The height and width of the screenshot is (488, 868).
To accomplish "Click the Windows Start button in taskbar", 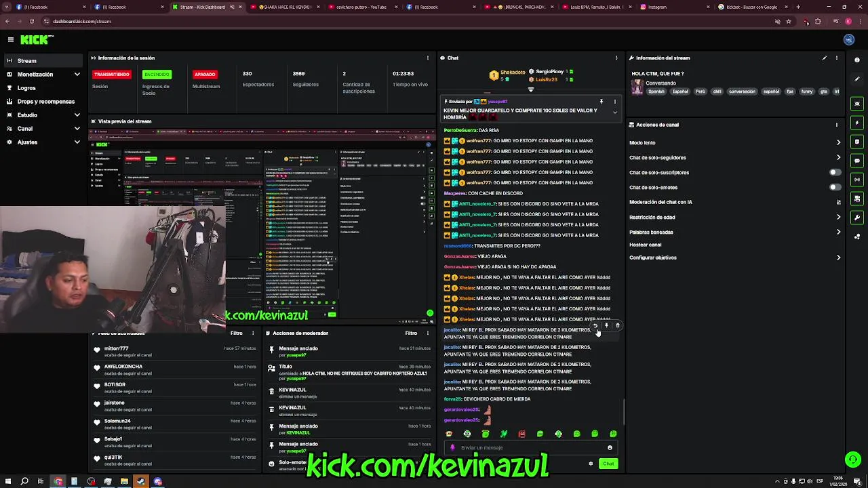I will click(x=8, y=481).
